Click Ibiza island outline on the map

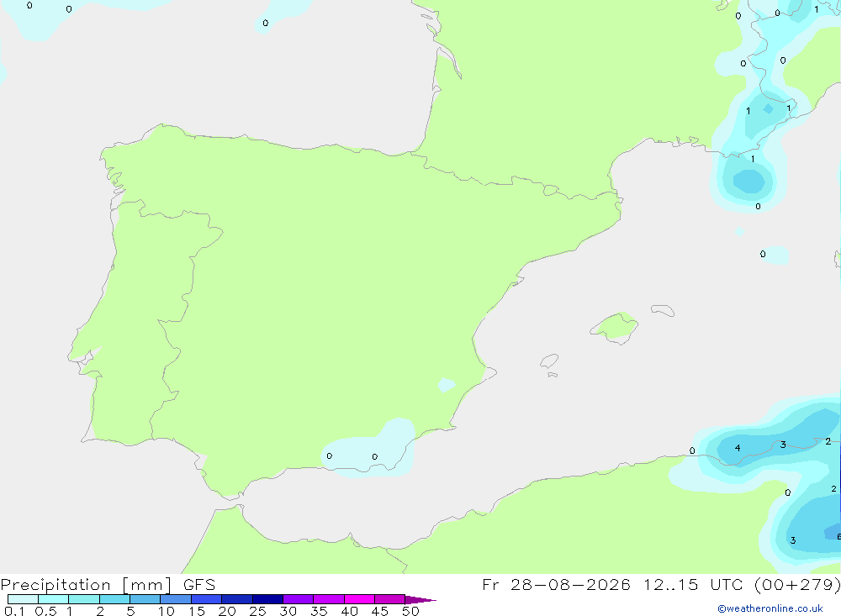549,361
